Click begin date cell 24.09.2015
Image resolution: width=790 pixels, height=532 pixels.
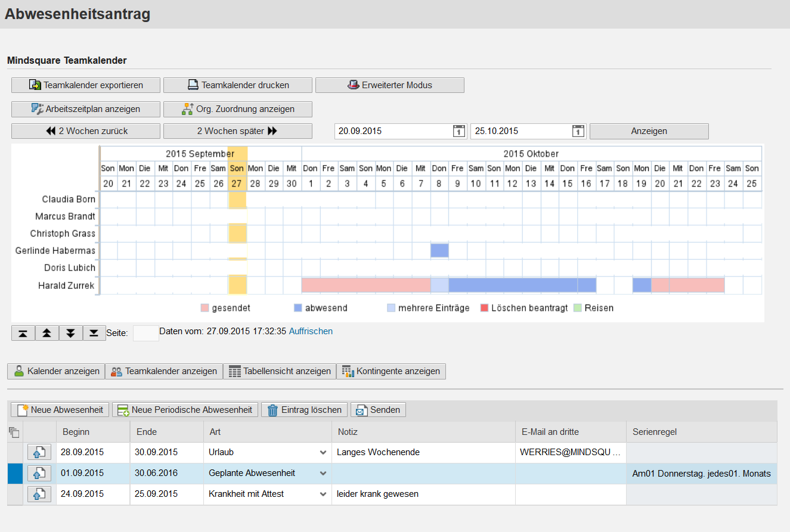(93, 494)
